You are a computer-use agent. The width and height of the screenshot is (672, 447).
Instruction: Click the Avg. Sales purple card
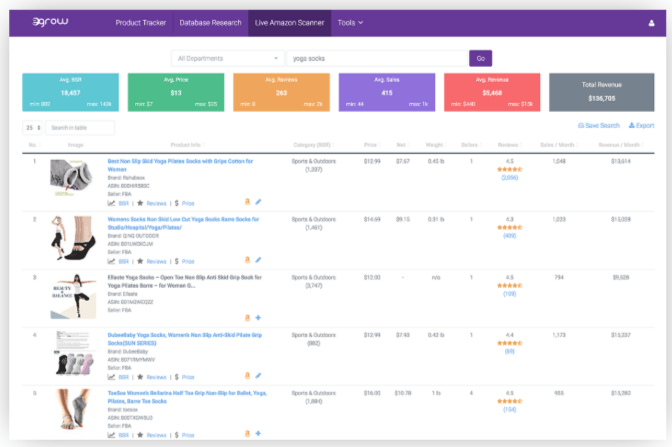coord(387,92)
